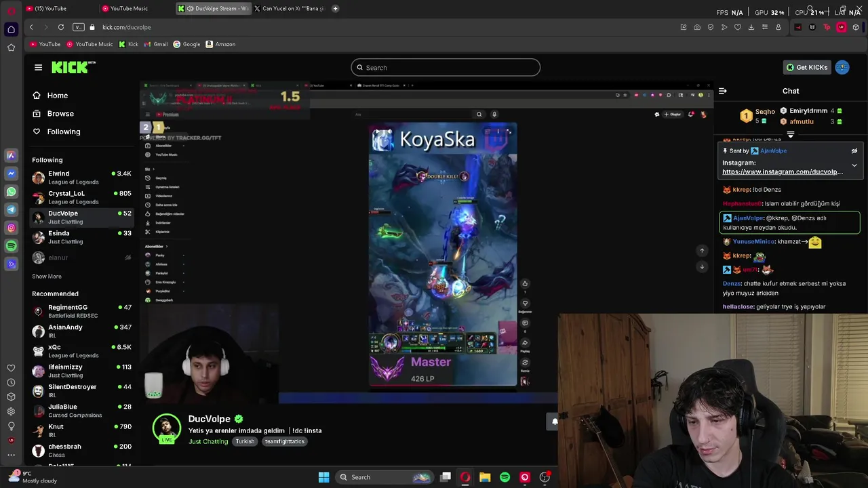The width and height of the screenshot is (868, 488).
Task: Open sidebar settings gear icon
Action: coord(11,411)
